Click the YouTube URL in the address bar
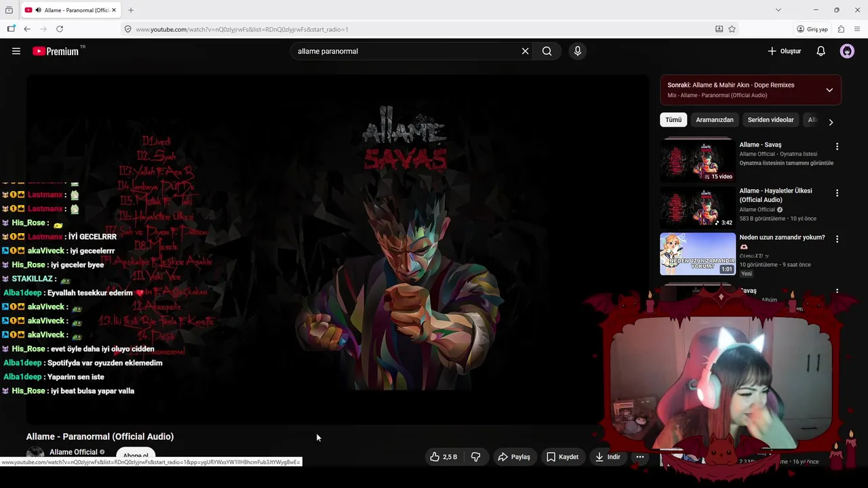The image size is (868, 488). point(242,29)
